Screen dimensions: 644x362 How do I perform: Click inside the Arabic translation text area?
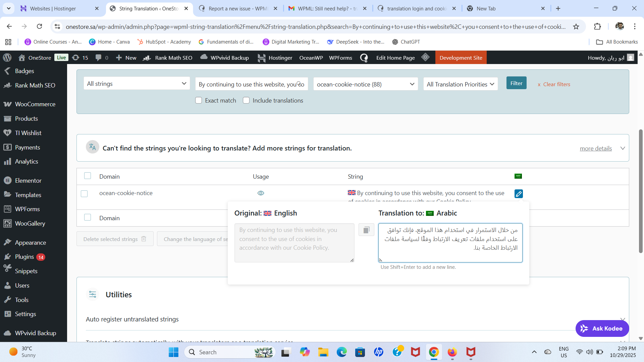[x=450, y=243]
